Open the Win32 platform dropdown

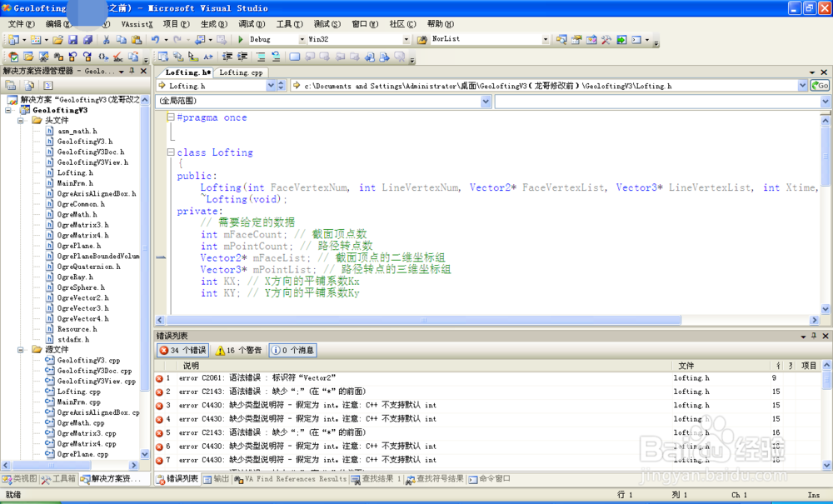point(406,39)
